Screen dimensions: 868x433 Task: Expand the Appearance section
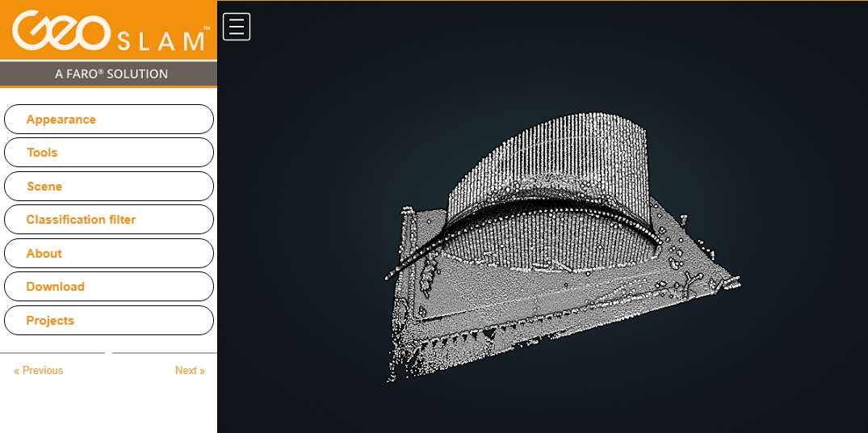click(109, 120)
